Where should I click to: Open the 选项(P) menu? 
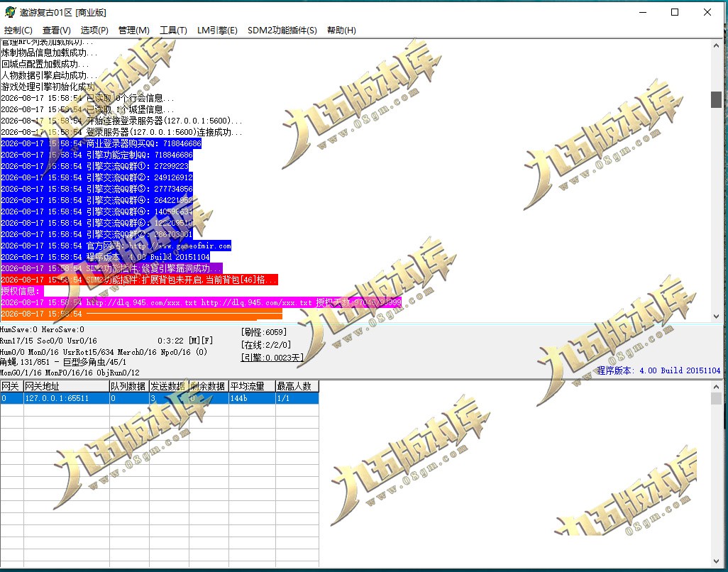click(x=94, y=31)
